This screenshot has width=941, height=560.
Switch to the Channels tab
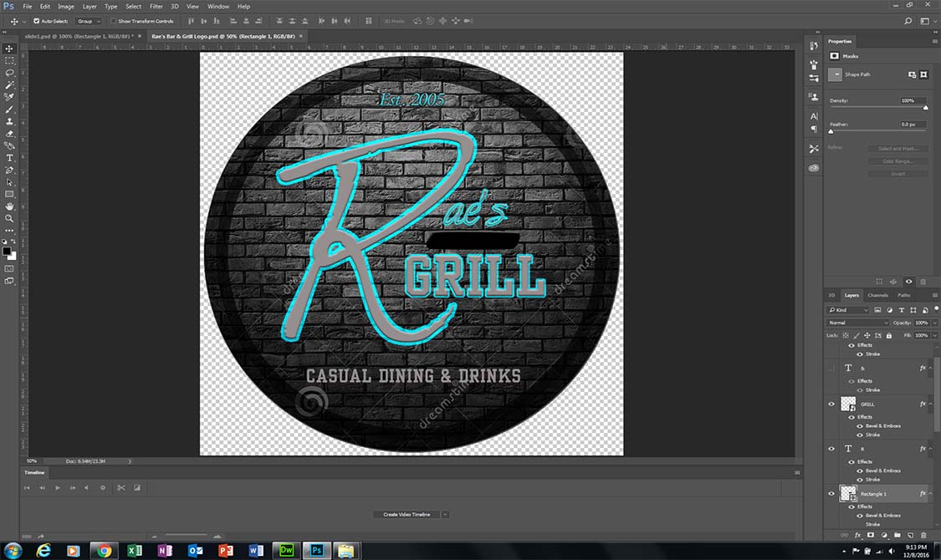tap(877, 295)
